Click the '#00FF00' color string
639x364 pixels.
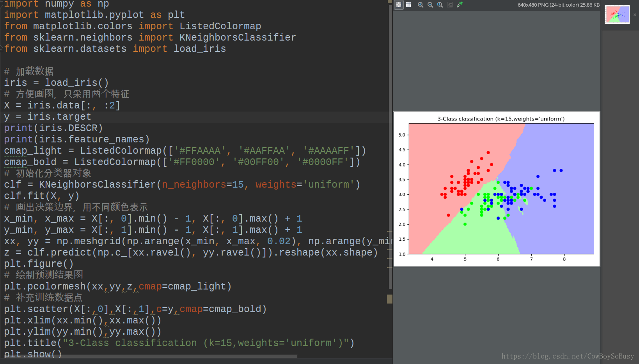pyautogui.click(x=258, y=162)
